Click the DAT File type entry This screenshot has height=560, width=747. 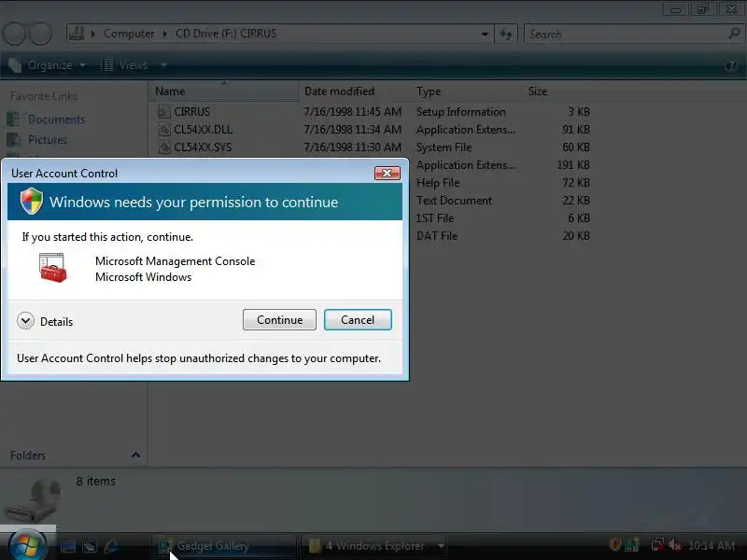coord(437,236)
